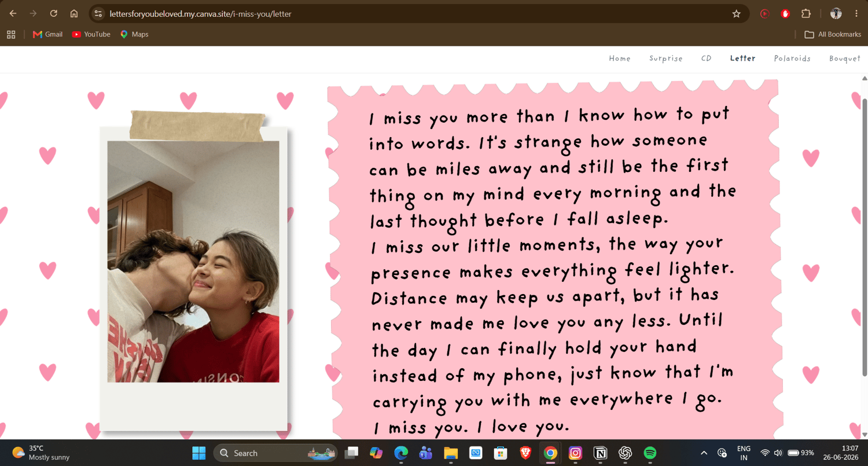
Task: Open Task View on the taskbar
Action: point(351,453)
